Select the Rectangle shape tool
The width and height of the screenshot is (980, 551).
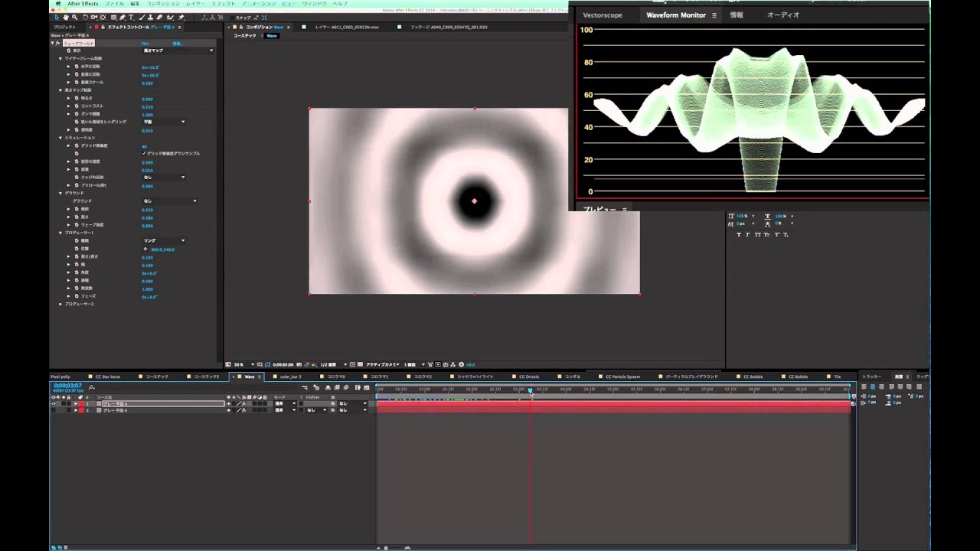tap(113, 17)
